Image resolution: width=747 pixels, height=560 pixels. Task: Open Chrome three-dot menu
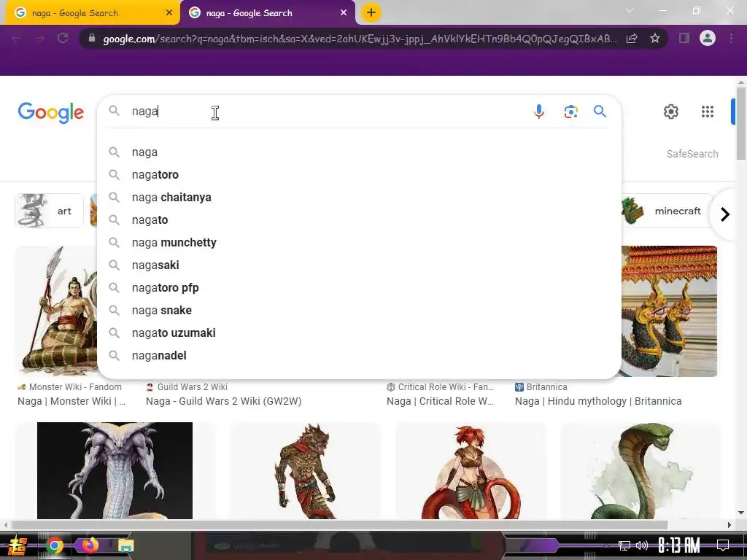click(x=731, y=38)
